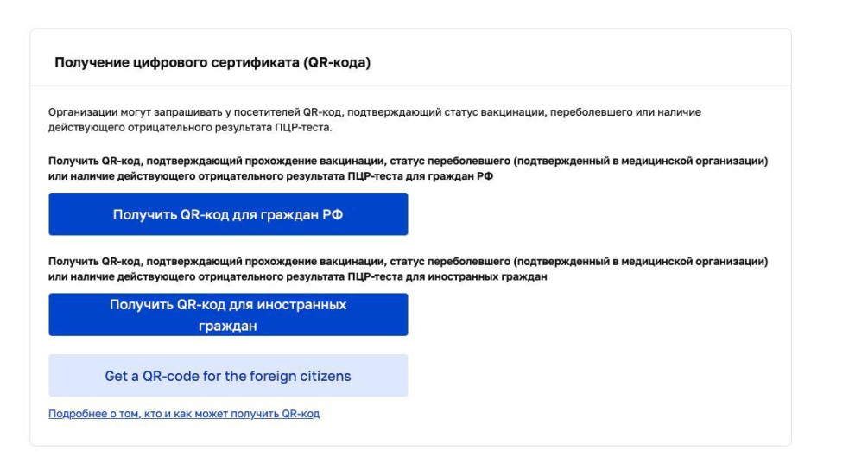This screenshot has height=457, width=868.
Task: Click the bold paragraph ending 'для граждан РФ'
Action: pos(408,168)
